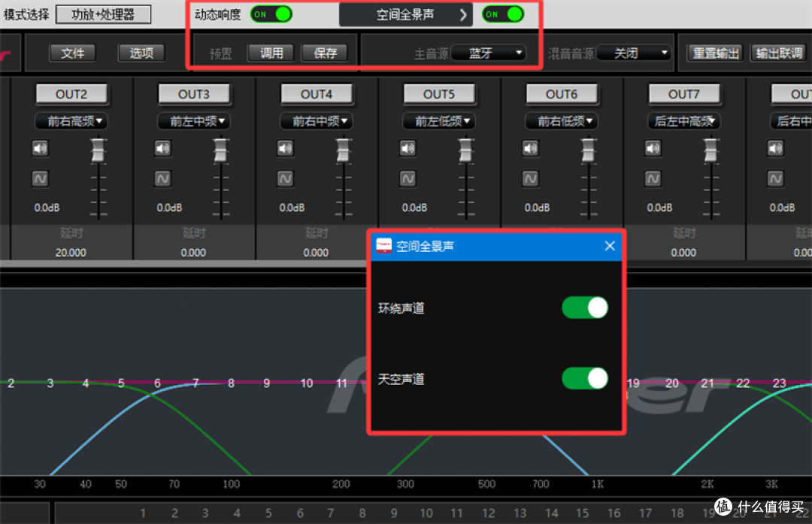Click EQ band marker 20 on curve

671,383
